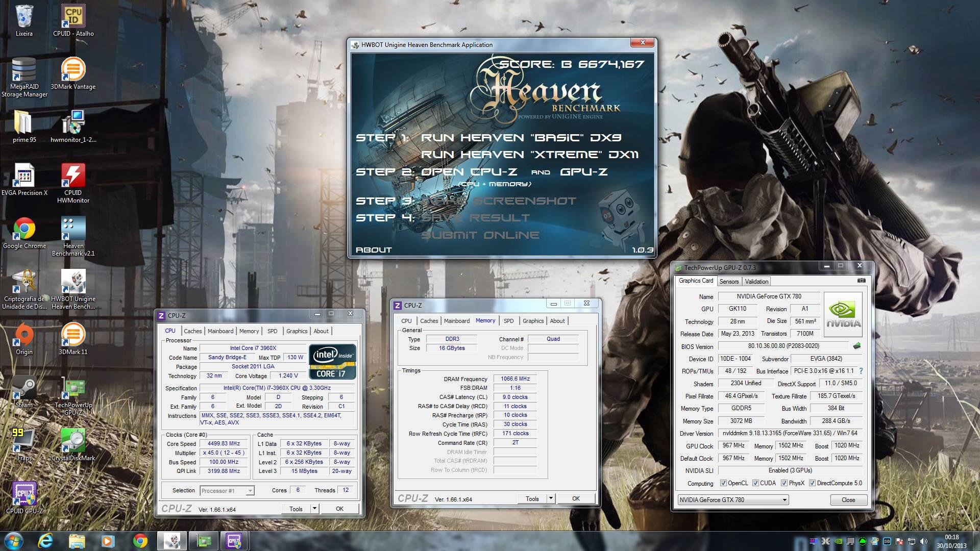The height and width of the screenshot is (551, 980).
Task: Open the media player taskbar icon
Action: tap(108, 541)
